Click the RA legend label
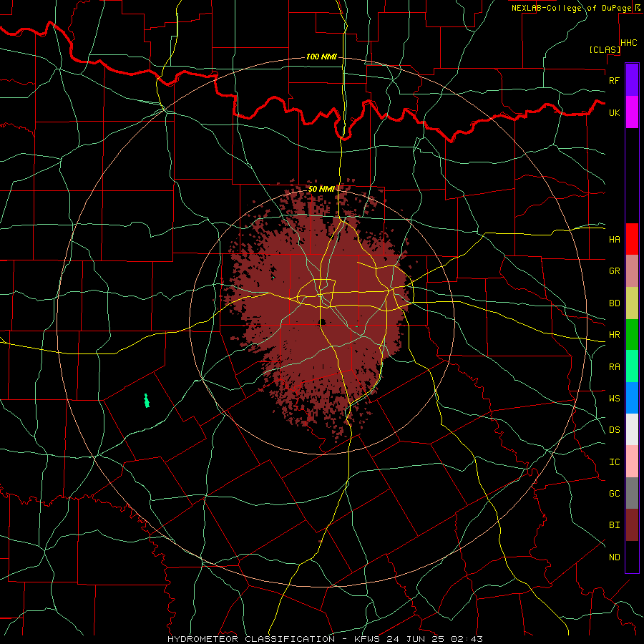The width and height of the screenshot is (644, 644). 614,367
